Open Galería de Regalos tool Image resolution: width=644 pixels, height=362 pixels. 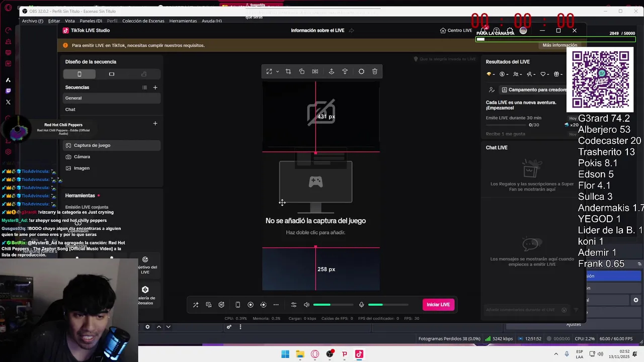pyautogui.click(x=145, y=295)
